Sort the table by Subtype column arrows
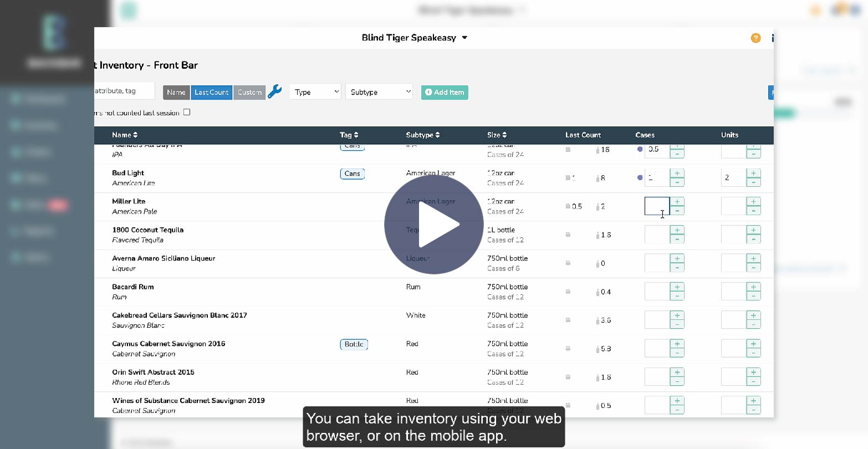This screenshot has width=868, height=449. pos(437,135)
